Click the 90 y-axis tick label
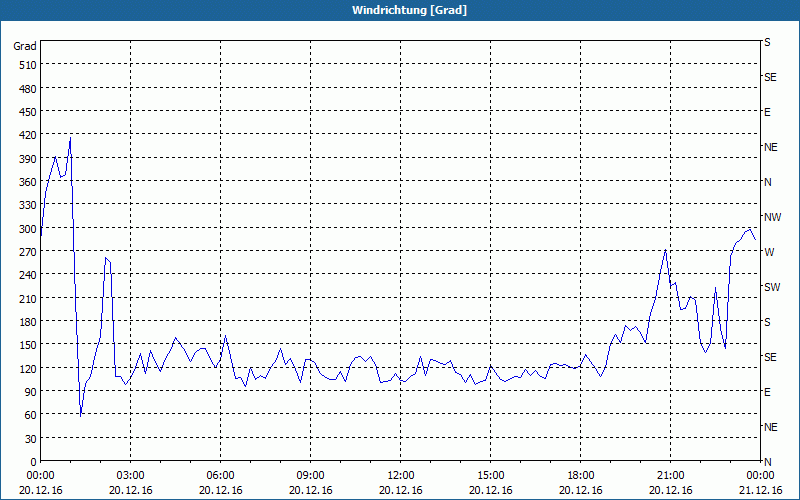Viewport: 800px width, 500px height. click(x=31, y=392)
